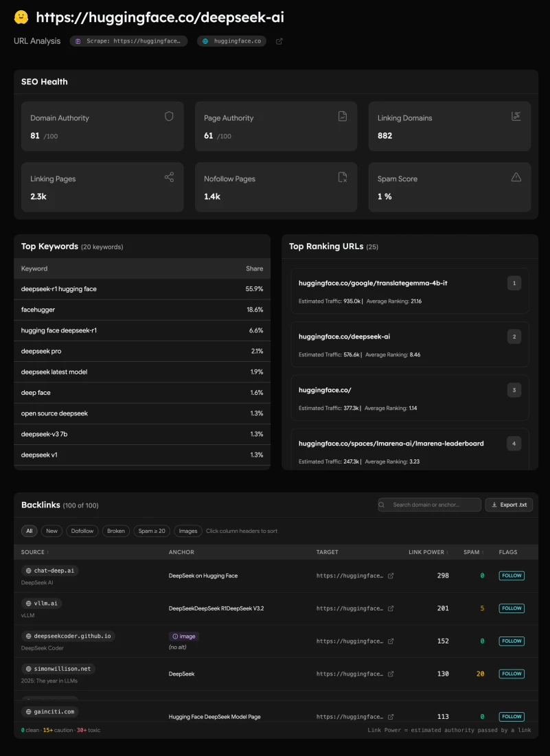
Task: Sort backlinks by SPAM column
Action: 473,552
